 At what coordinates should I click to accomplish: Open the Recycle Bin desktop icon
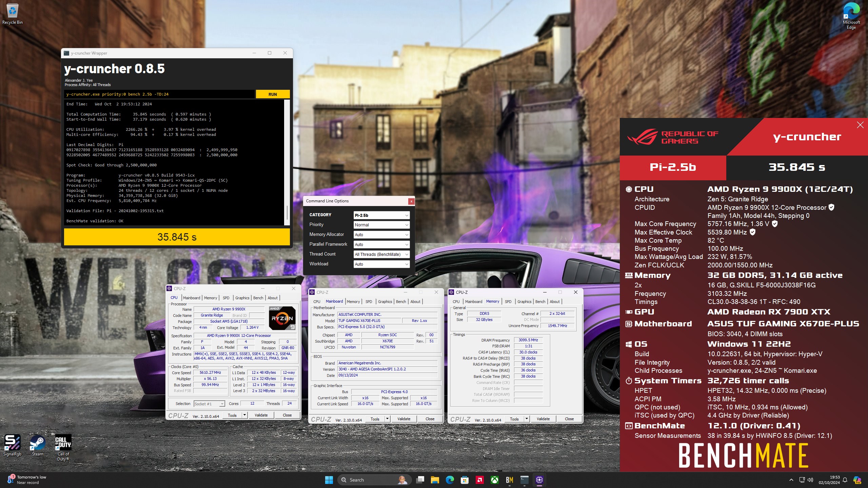(12, 14)
